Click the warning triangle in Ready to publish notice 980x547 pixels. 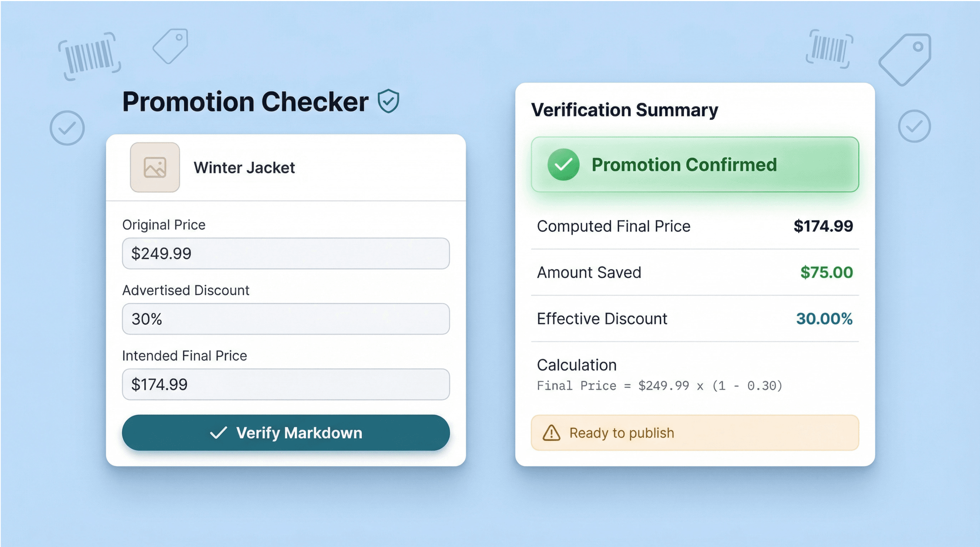(x=551, y=433)
